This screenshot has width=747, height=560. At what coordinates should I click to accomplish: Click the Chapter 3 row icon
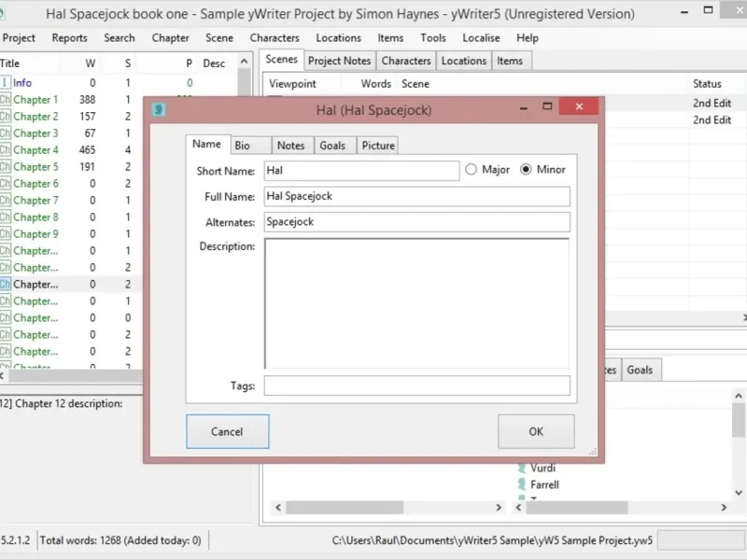coord(5,133)
